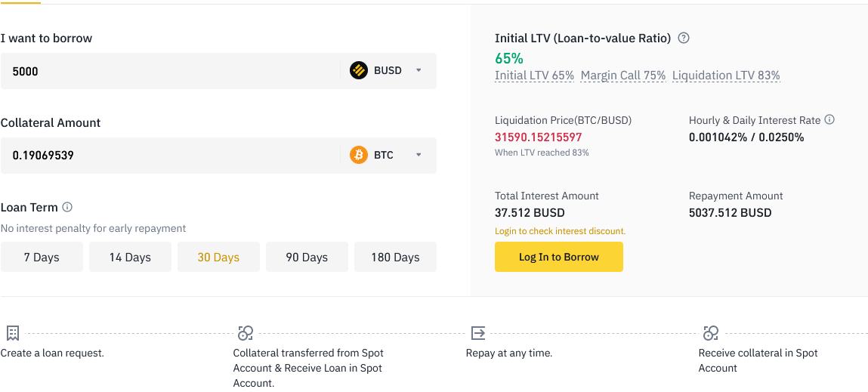Screen dimensions: 868x392
Task: Click the Margin Call 75% label
Action: (623, 76)
